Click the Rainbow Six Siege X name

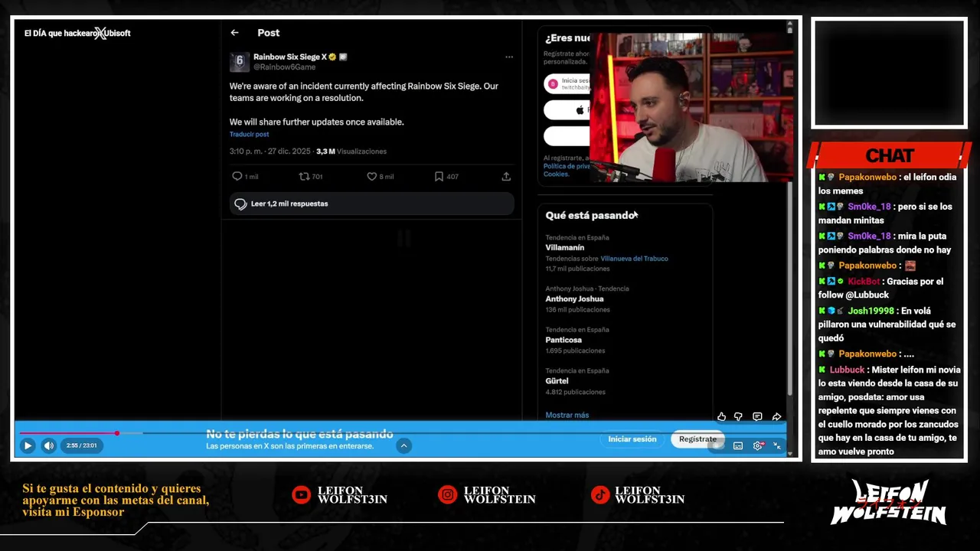(290, 57)
